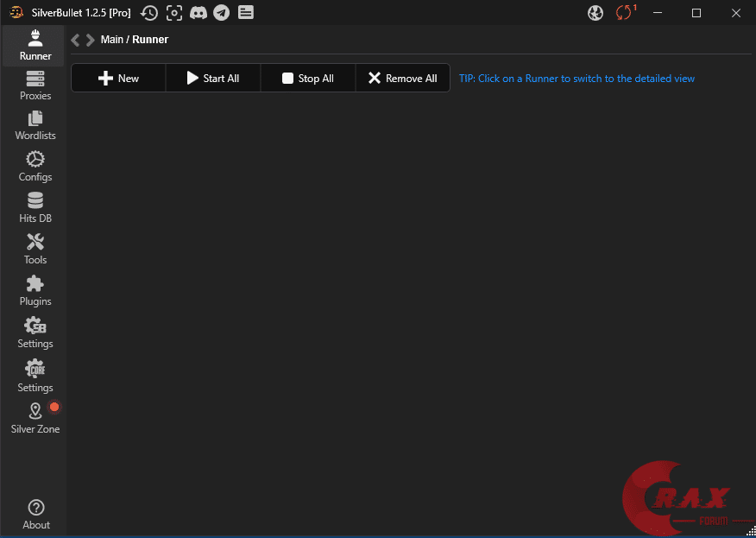The height and width of the screenshot is (538, 756).
Task: Open the log/news icon in title bar
Action: click(x=245, y=13)
